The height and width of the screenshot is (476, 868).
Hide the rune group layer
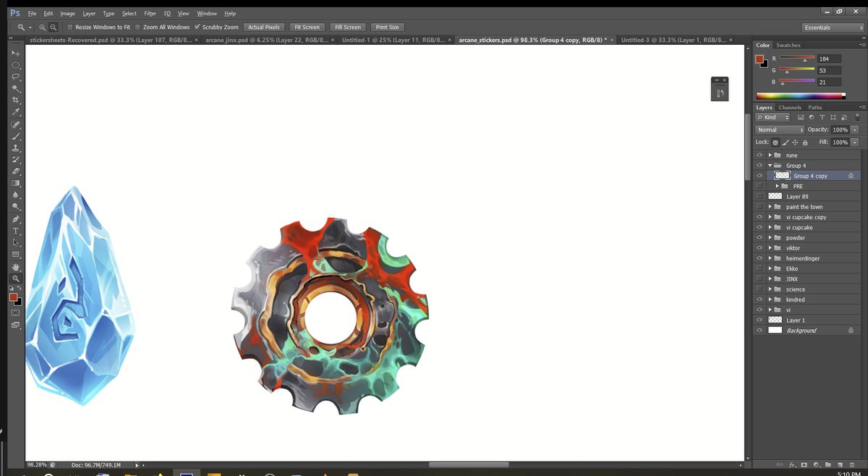759,156
